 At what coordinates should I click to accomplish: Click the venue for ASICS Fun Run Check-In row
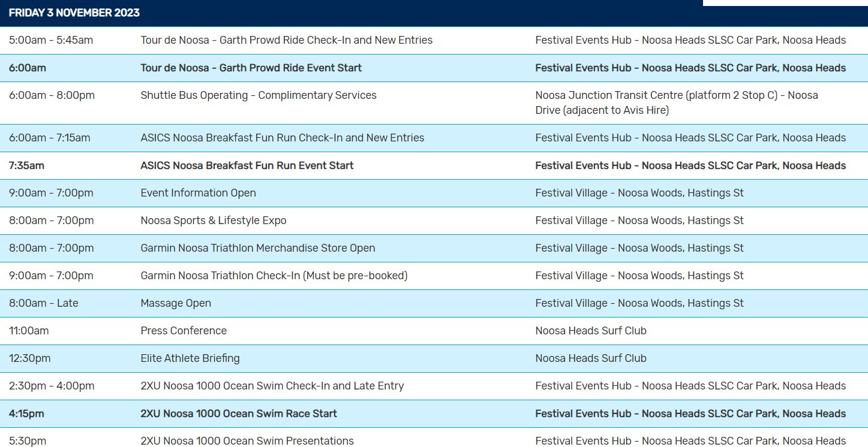click(x=690, y=138)
